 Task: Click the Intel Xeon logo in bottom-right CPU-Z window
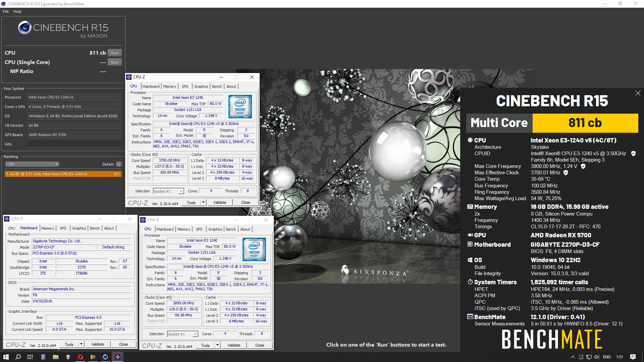254,249
